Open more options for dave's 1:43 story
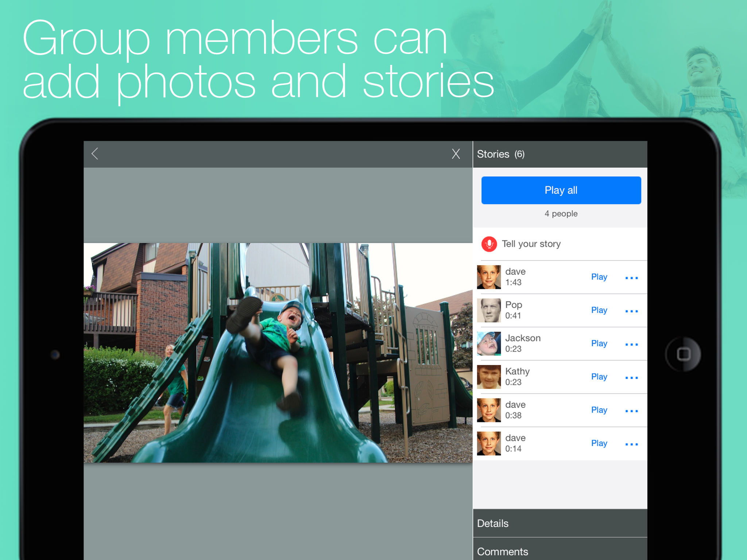 [631, 278]
